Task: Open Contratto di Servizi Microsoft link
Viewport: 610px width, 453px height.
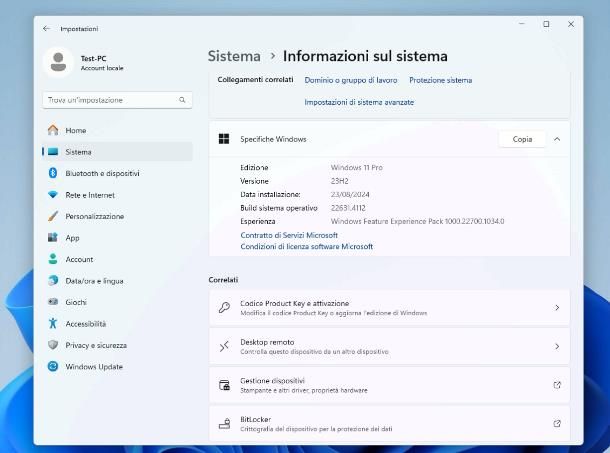Action: pos(289,235)
